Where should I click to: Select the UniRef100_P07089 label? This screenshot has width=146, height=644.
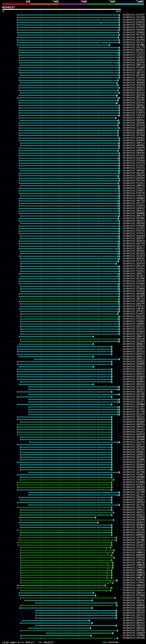pos(134,135)
